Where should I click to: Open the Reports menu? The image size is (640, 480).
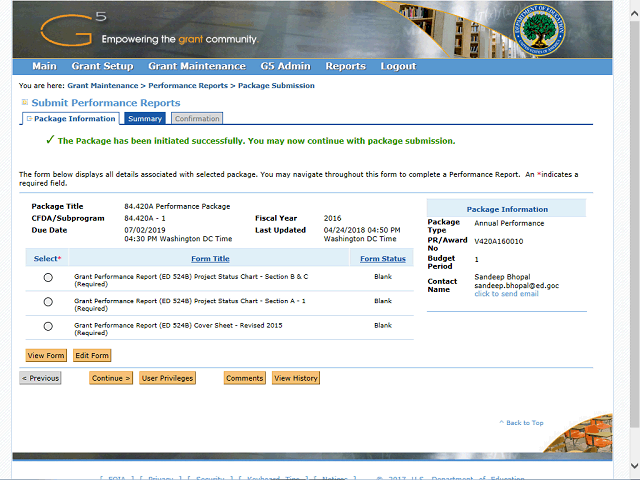click(345, 66)
